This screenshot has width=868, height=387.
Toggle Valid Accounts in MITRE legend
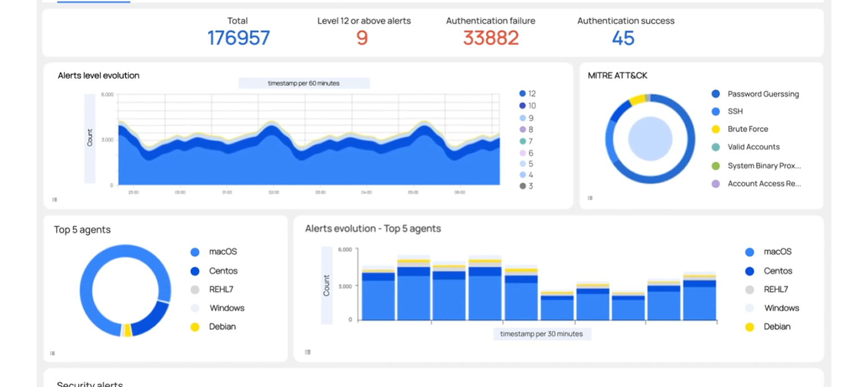click(753, 147)
